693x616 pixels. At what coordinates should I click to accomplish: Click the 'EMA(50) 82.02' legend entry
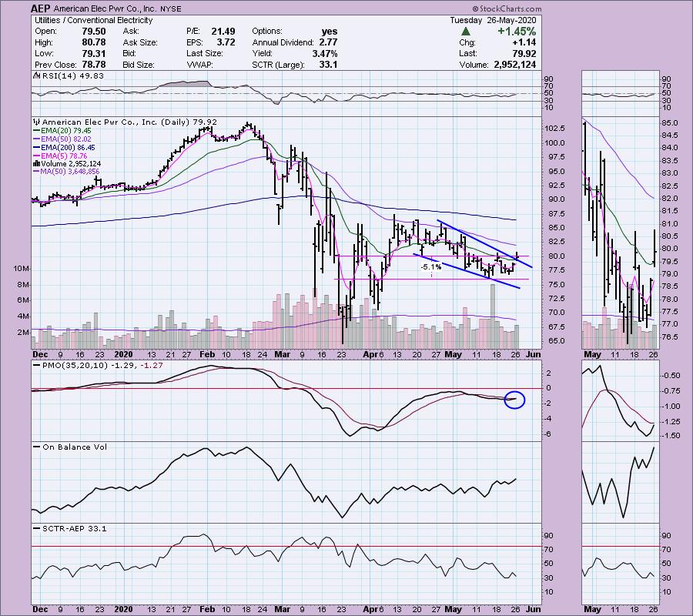pyautogui.click(x=66, y=139)
